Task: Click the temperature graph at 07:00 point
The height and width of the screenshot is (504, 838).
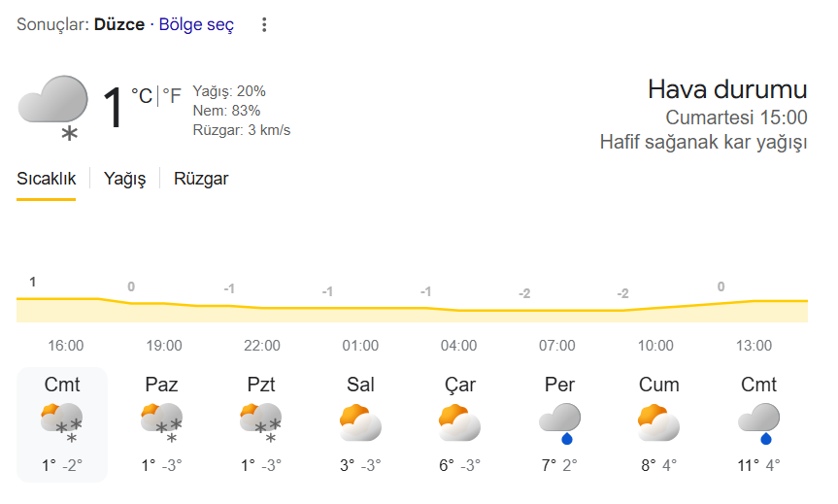Action: tap(557, 311)
